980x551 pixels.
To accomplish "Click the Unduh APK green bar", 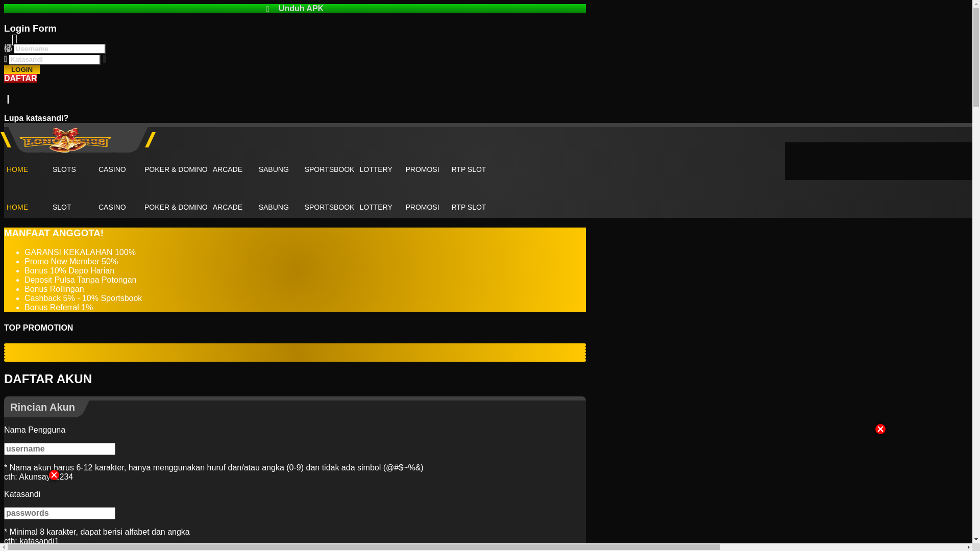I will tap(295, 9).
